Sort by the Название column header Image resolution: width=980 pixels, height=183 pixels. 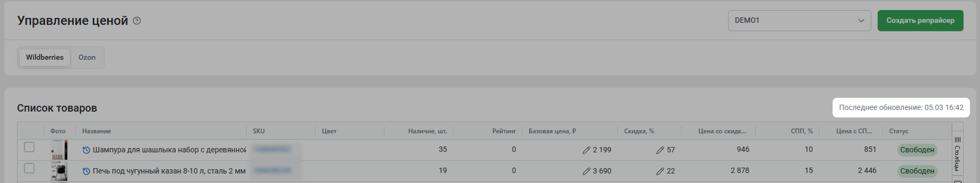pyautogui.click(x=97, y=131)
